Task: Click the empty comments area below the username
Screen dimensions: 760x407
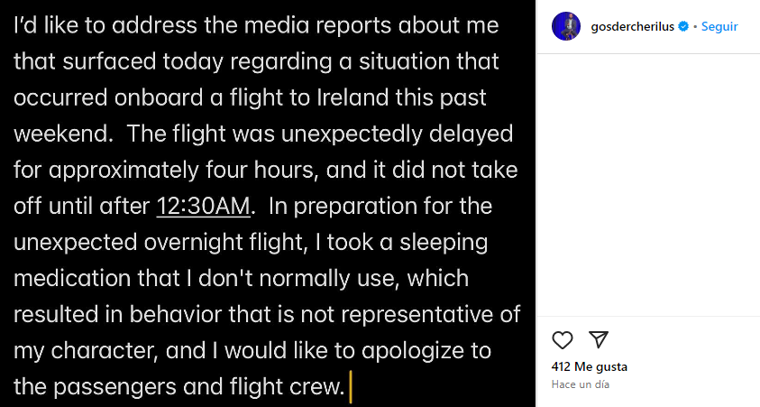Action: point(647,180)
